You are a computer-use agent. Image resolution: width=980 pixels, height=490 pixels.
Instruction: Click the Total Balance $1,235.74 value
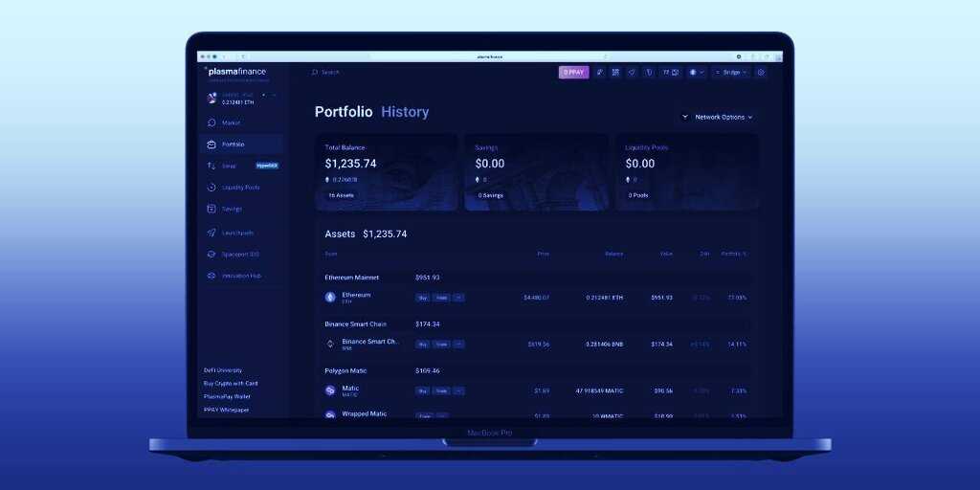350,164
